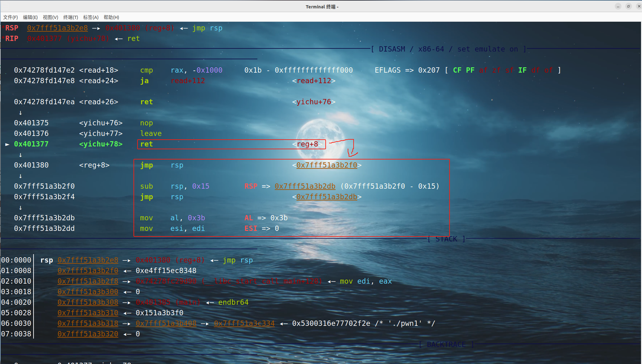Click stack address 0x7fff51a3b300
Viewport: 642px width, 364px height.
click(88, 292)
